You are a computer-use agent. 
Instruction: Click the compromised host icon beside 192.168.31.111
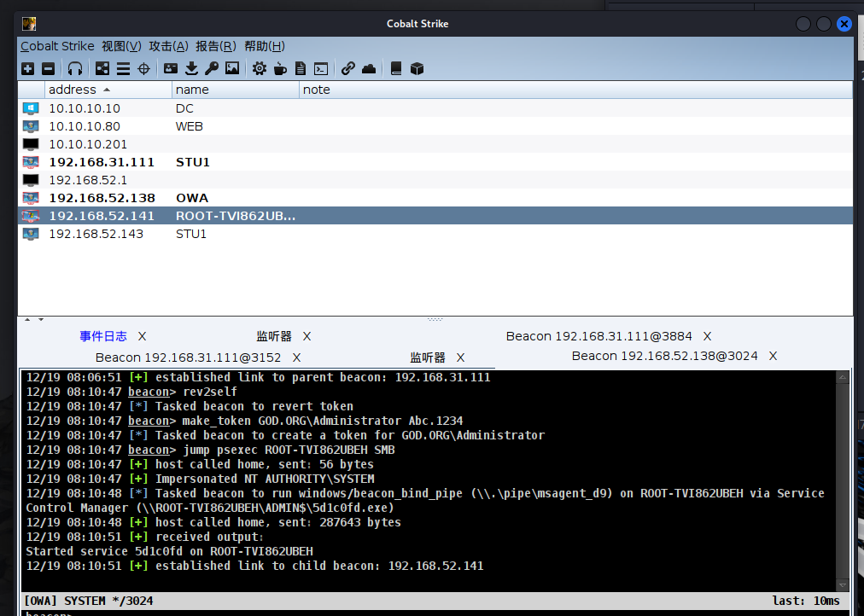pos(31,162)
